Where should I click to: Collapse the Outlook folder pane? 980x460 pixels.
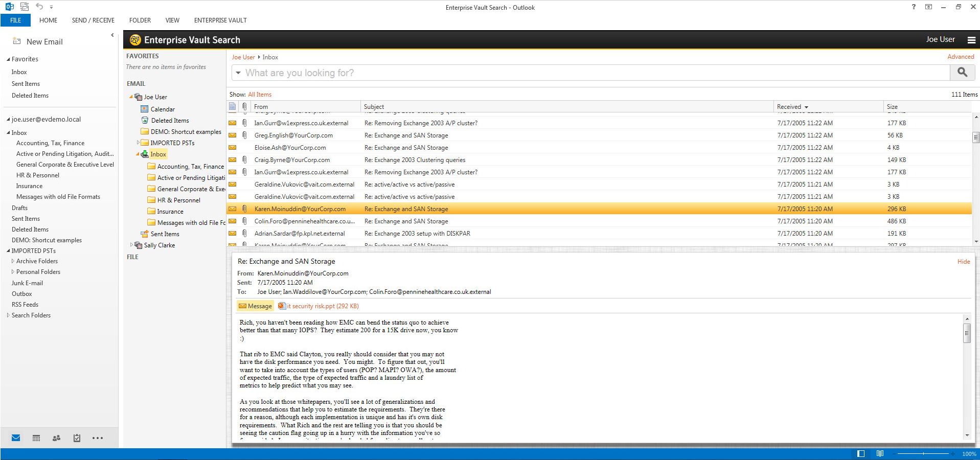pyautogui.click(x=112, y=35)
